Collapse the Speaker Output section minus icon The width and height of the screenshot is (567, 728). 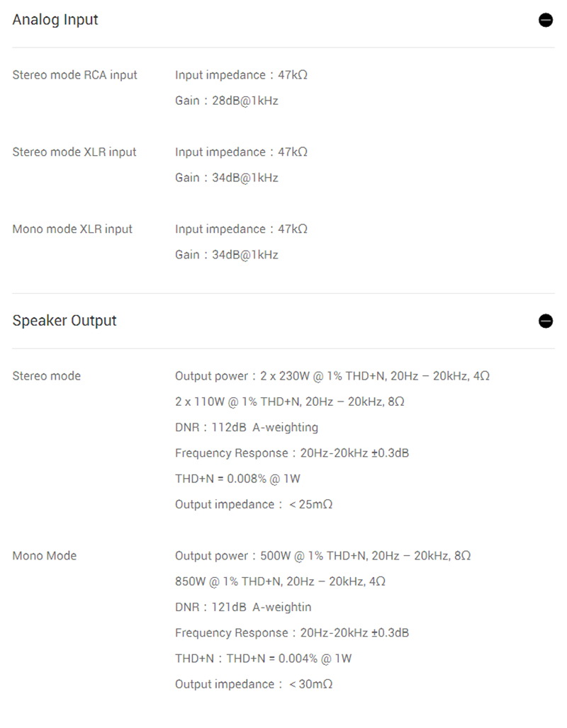click(x=546, y=322)
